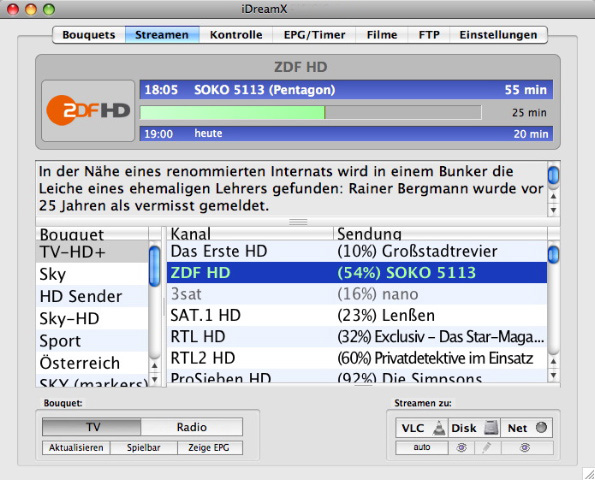Select the current programme SOKO 5113 (Pentagon)
The image size is (595, 480).
pyautogui.click(x=346, y=90)
